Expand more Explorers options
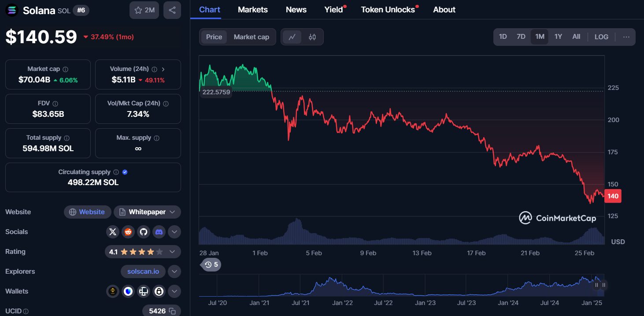The height and width of the screenshot is (316, 644). [174, 271]
